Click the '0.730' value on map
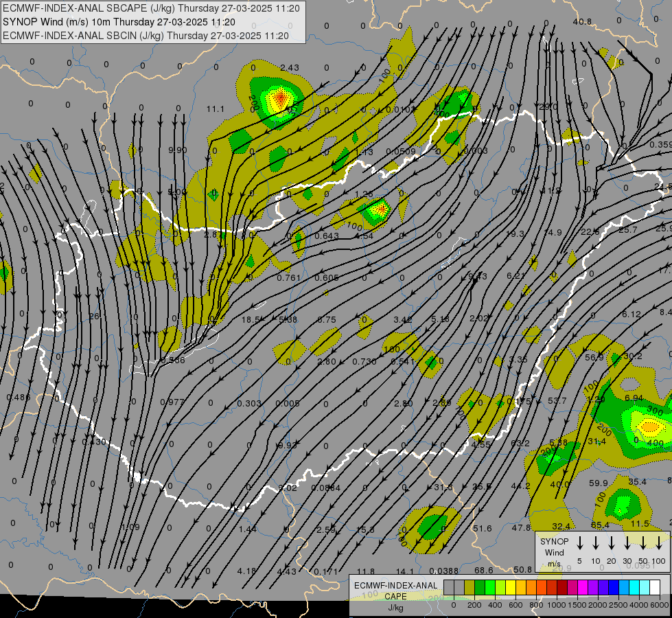This screenshot has height=618, width=672. pos(364,362)
